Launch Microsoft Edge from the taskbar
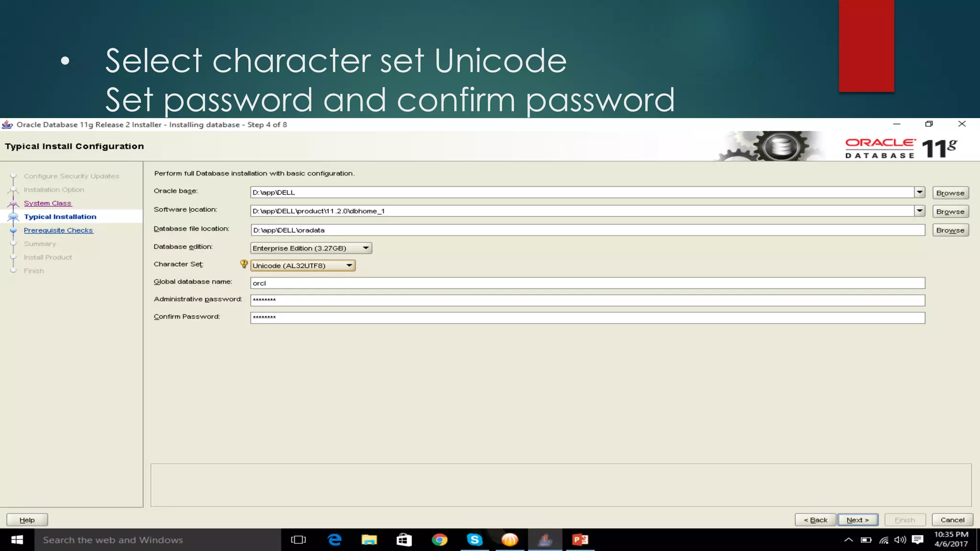 tap(334, 540)
